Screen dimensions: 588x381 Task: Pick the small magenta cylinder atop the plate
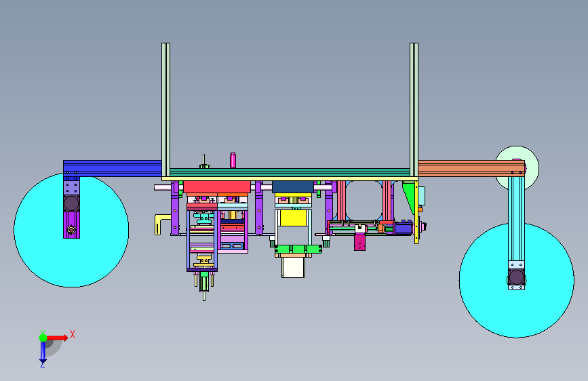tap(233, 160)
